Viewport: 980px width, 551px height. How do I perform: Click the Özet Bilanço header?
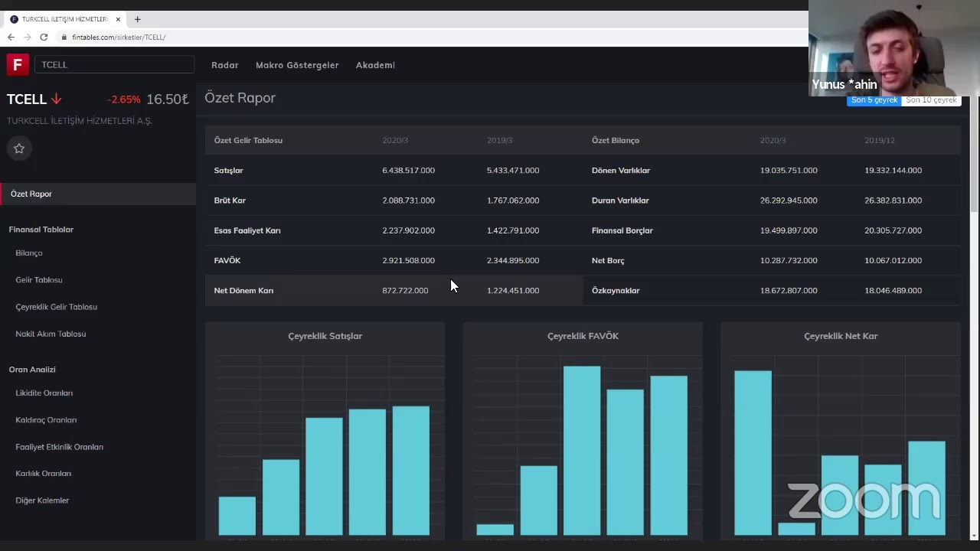(x=616, y=140)
